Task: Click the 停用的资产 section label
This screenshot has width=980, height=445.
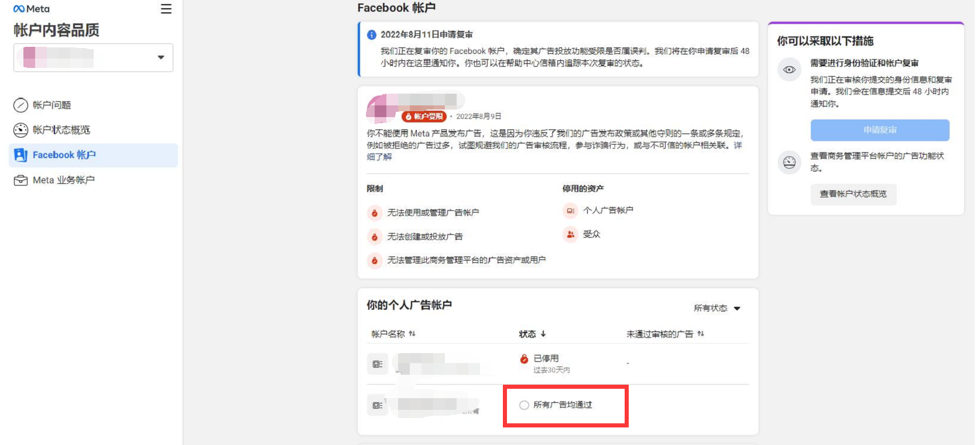Action: click(583, 189)
